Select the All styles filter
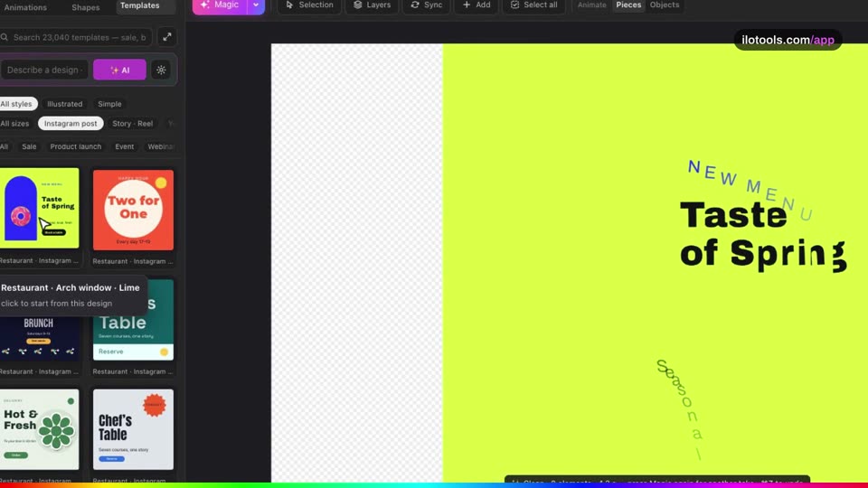This screenshot has width=868, height=488. 16,103
